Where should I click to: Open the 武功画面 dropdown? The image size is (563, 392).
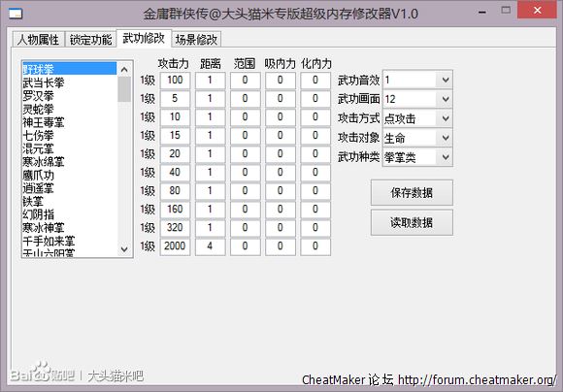pyautogui.click(x=446, y=99)
